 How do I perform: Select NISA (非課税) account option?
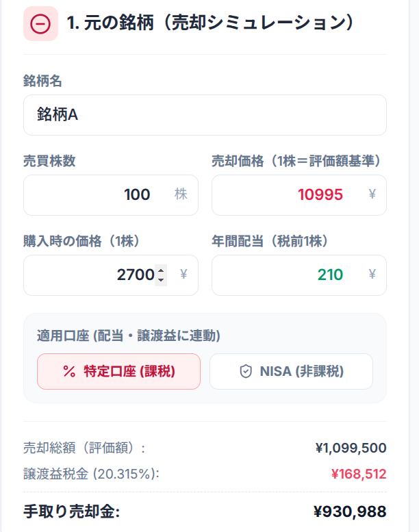tap(292, 371)
